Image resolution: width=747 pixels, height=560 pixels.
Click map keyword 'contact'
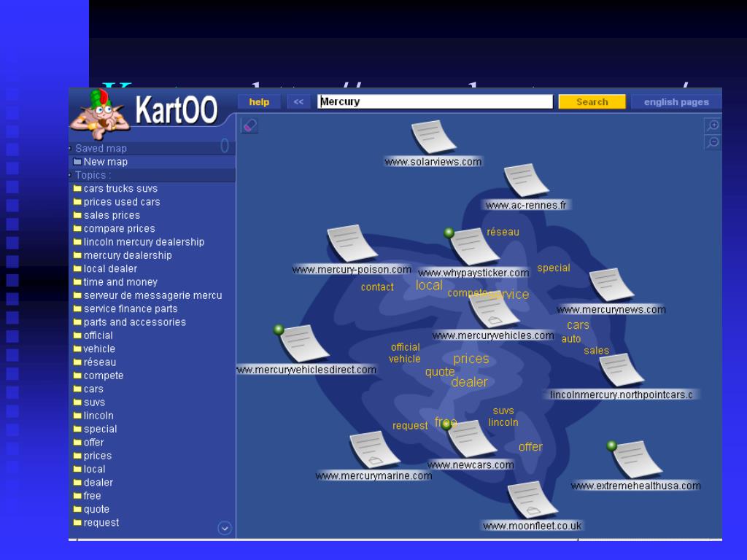point(377,287)
